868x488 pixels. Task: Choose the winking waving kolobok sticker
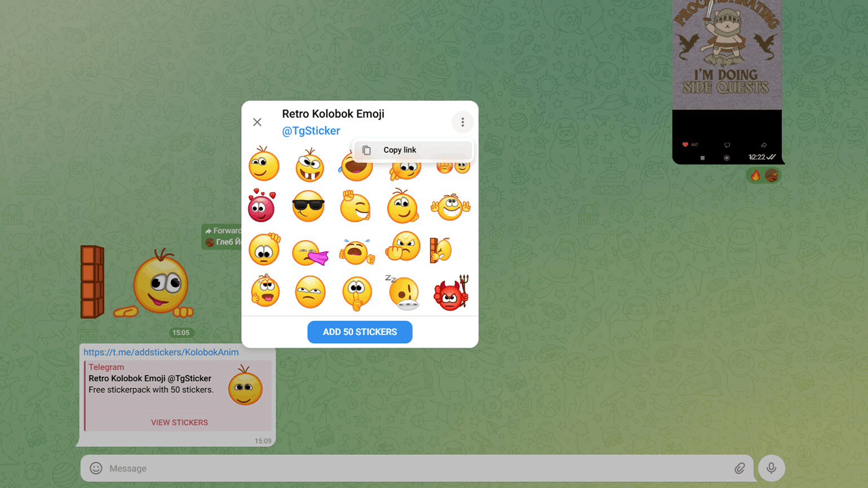(x=356, y=206)
